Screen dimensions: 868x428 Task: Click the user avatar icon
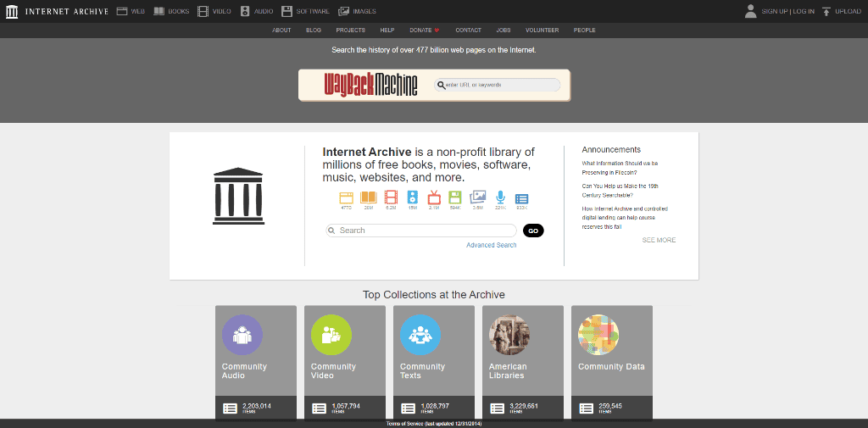pos(751,11)
